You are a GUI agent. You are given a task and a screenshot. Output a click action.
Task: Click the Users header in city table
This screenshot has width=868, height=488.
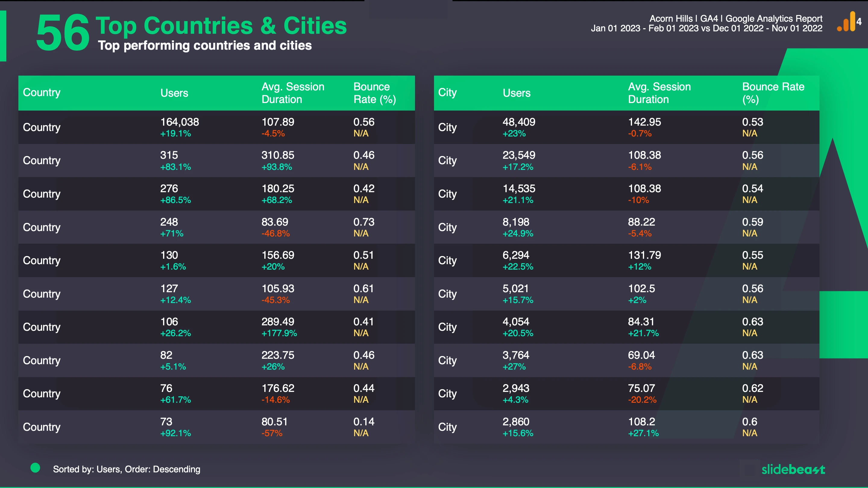(x=517, y=93)
